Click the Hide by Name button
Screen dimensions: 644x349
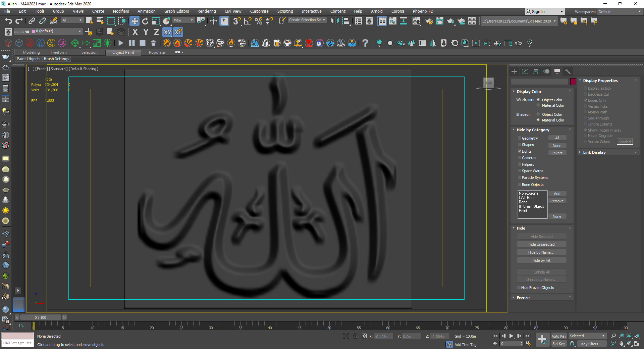541,252
